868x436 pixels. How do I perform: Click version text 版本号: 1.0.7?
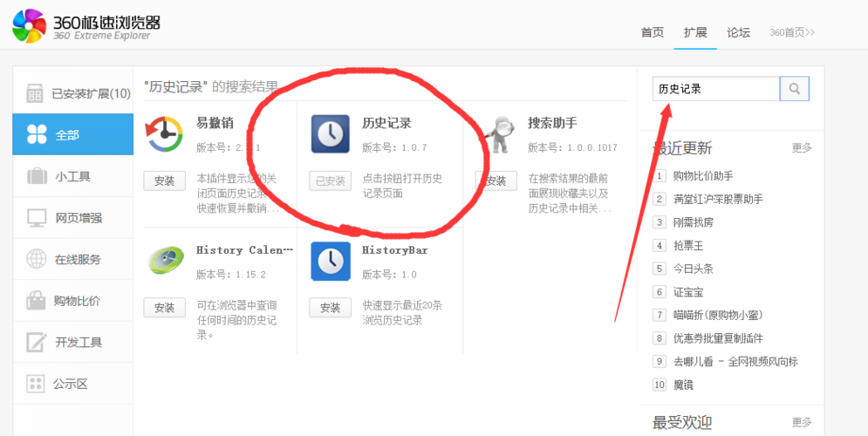pyautogui.click(x=394, y=147)
